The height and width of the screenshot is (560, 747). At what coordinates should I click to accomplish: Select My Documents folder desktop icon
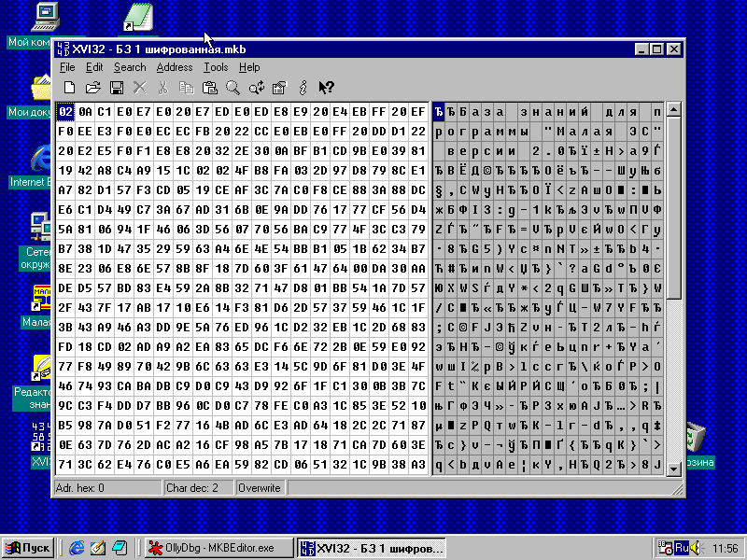click(41, 87)
